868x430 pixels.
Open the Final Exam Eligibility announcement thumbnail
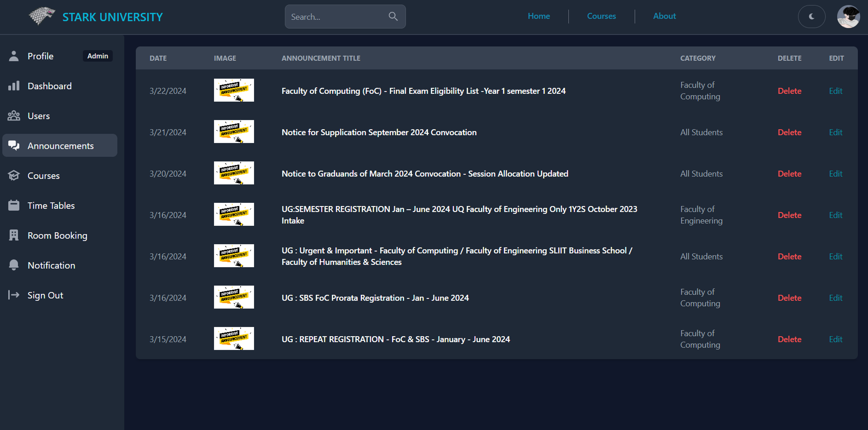pos(234,90)
